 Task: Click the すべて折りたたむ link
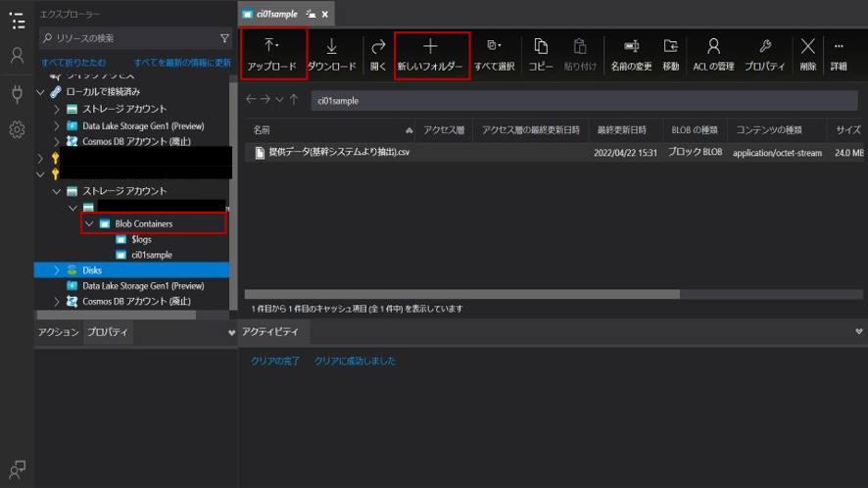(x=72, y=62)
